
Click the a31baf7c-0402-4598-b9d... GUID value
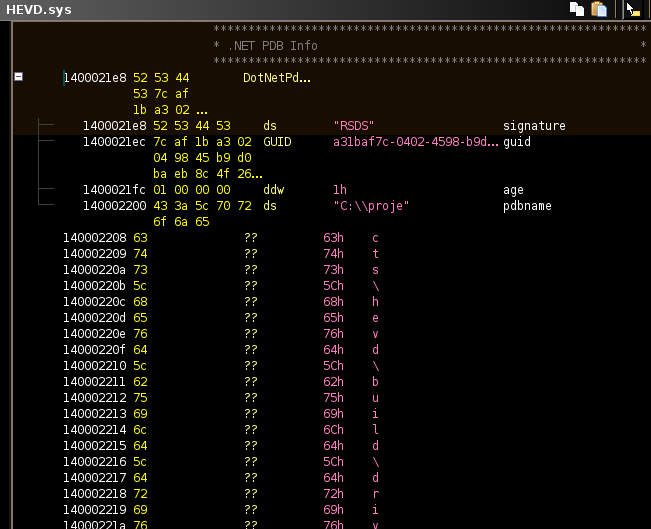(x=416, y=142)
